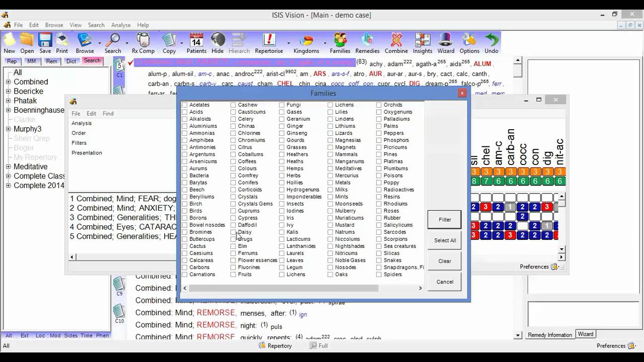Open the Insights tool
Screen dimensions: 644x362
(423, 43)
